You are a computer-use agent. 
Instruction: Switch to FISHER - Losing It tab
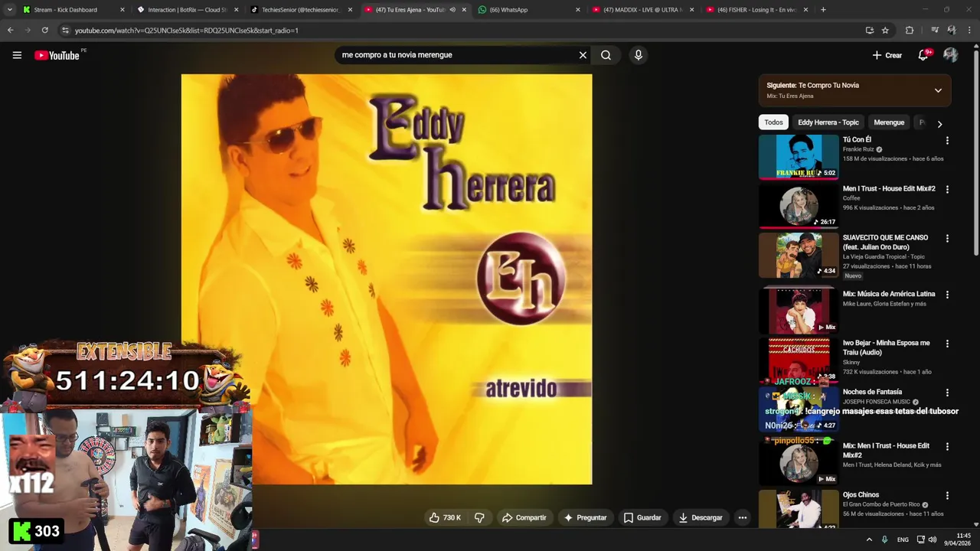pyautogui.click(x=757, y=10)
